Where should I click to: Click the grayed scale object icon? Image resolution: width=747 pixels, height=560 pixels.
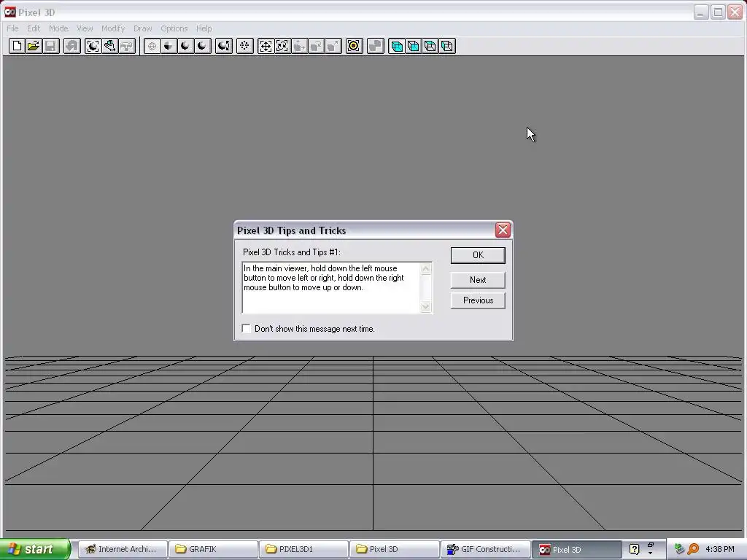click(334, 46)
